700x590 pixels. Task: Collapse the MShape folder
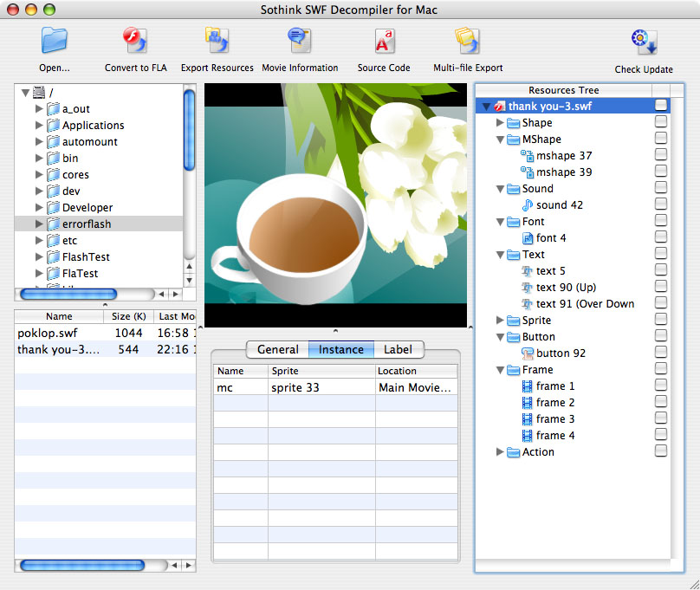point(500,139)
